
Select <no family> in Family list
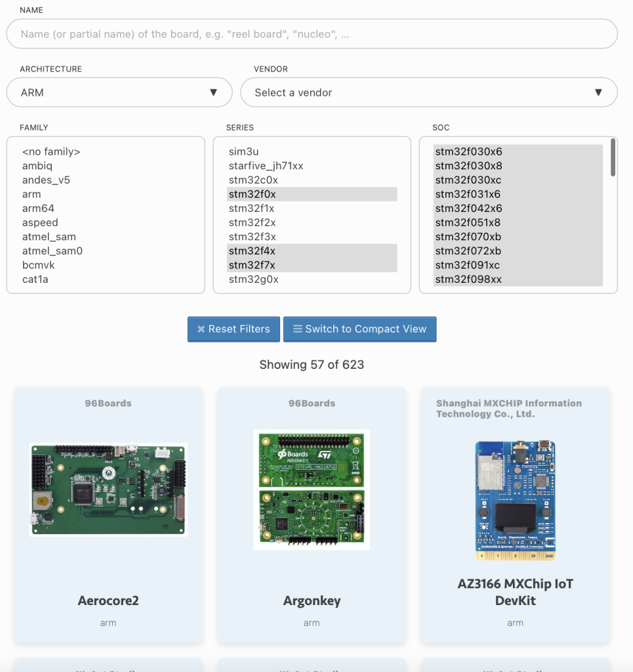pos(106,152)
